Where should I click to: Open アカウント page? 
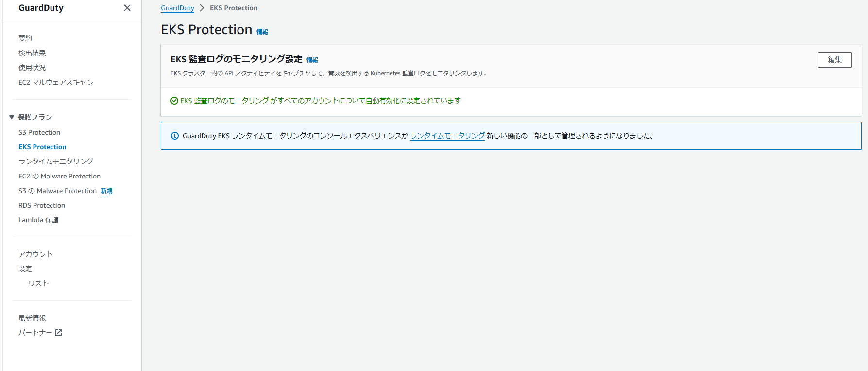[x=35, y=254]
